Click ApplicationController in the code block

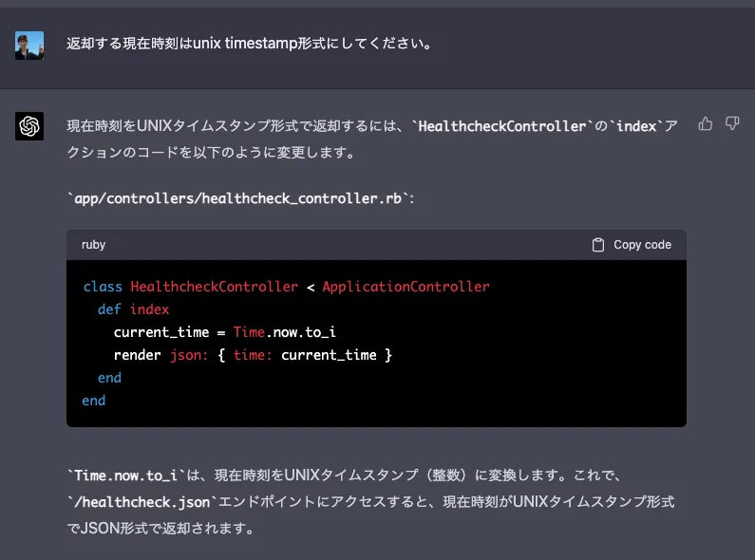pyautogui.click(x=406, y=287)
